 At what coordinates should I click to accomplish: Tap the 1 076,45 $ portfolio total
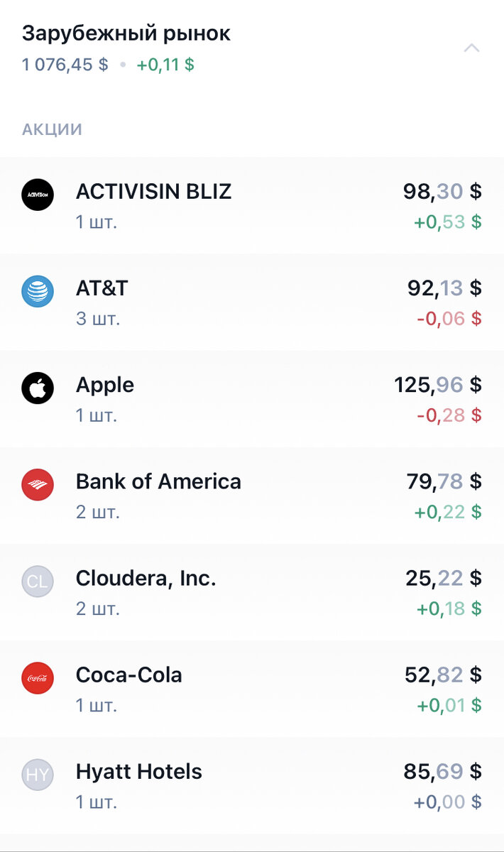(65, 65)
